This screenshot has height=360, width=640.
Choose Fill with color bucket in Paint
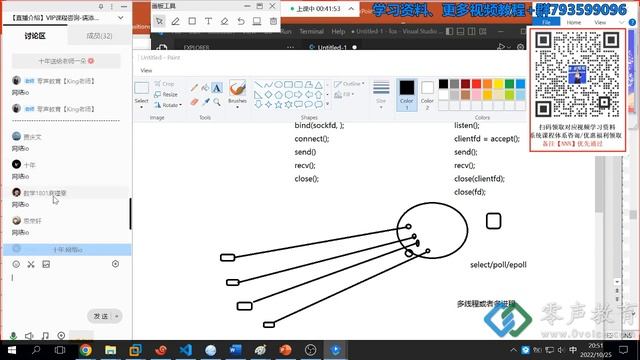(x=205, y=87)
